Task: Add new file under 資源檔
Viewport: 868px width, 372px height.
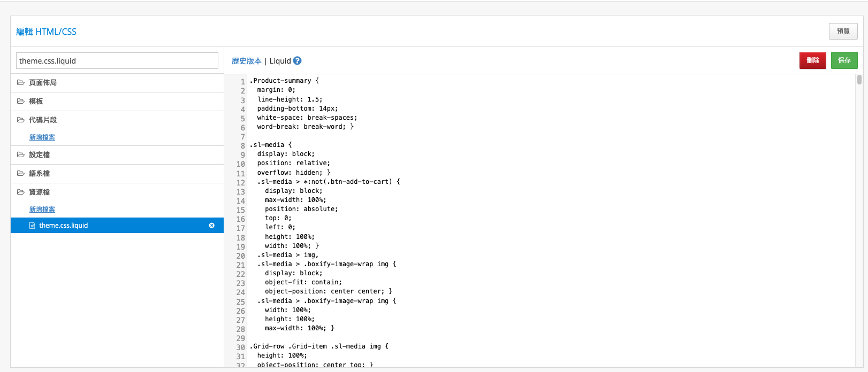Action: (42, 210)
